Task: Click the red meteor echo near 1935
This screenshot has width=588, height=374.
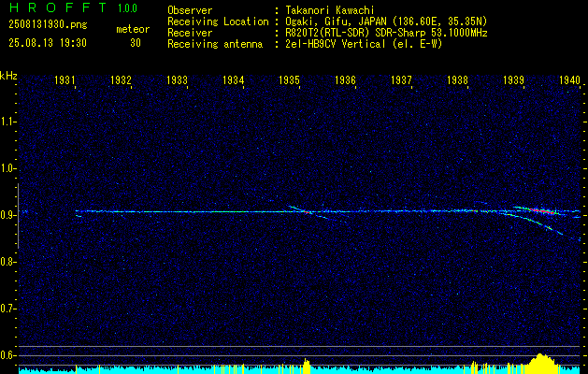Action: click(x=308, y=212)
